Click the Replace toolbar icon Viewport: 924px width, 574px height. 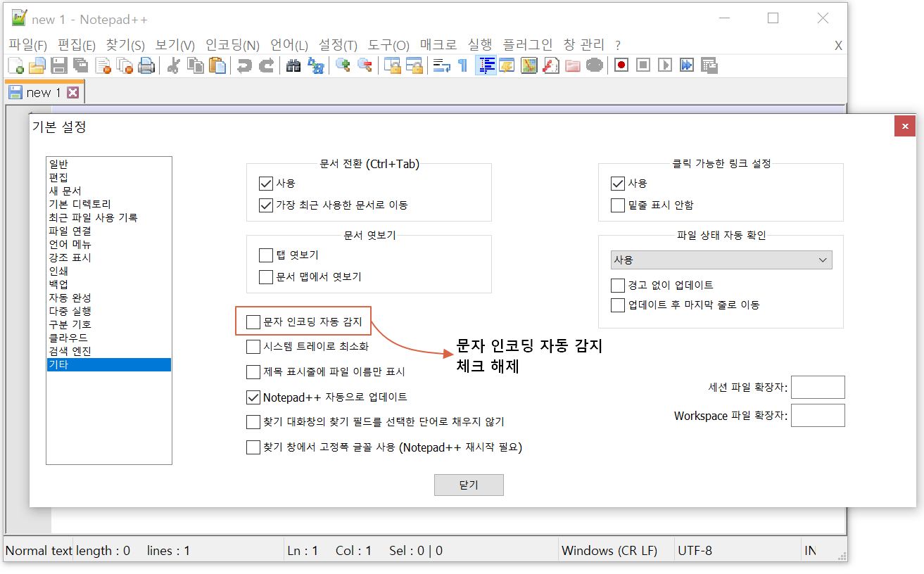[316, 66]
